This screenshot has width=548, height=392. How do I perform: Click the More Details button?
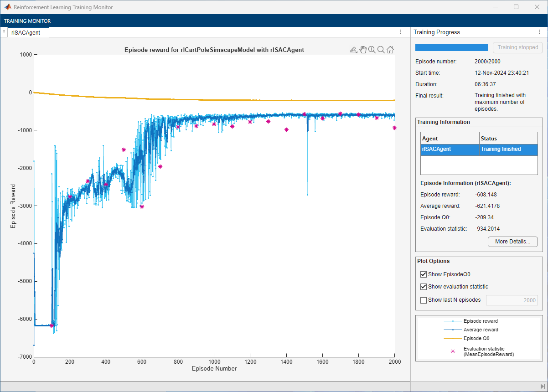(512, 242)
